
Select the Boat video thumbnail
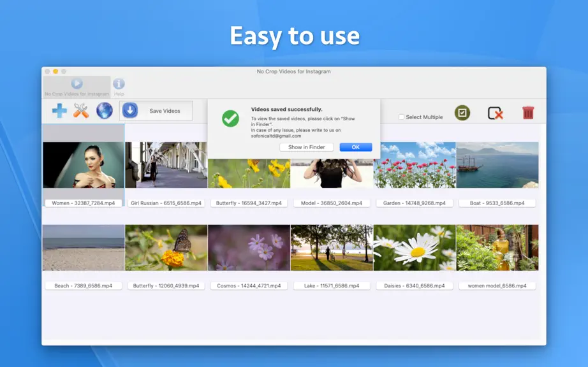click(x=497, y=165)
